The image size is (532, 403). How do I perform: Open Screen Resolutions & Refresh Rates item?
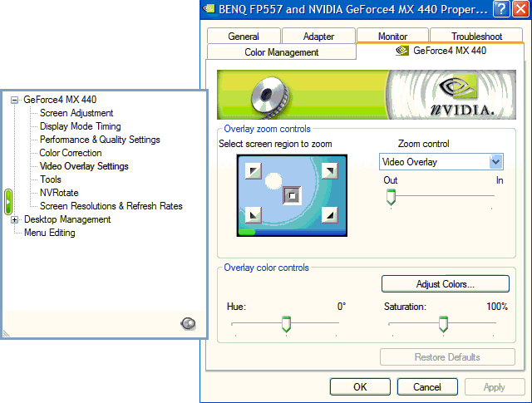[x=111, y=206]
